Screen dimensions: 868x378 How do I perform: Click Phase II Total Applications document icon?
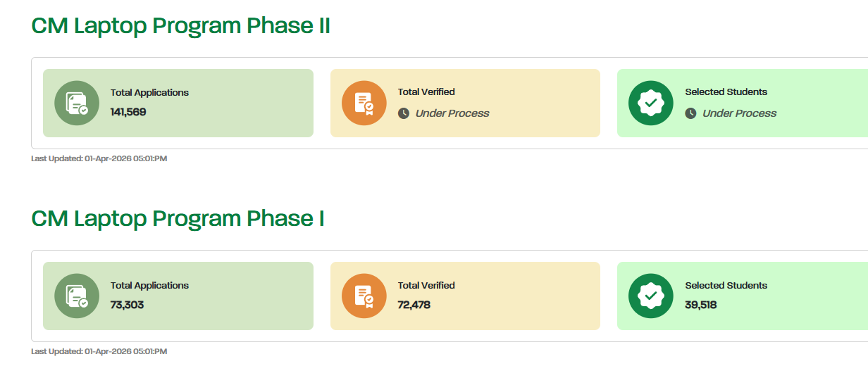[77, 103]
